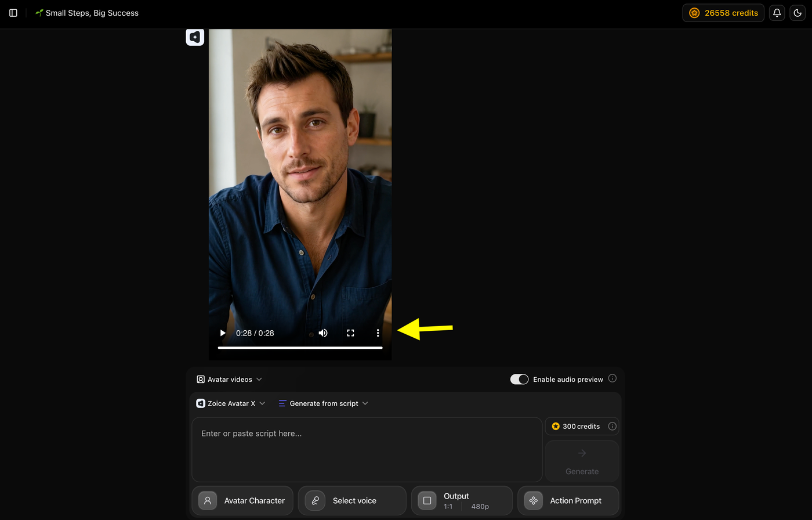
Task: Open the Generate from script dropdown
Action: tap(323, 403)
